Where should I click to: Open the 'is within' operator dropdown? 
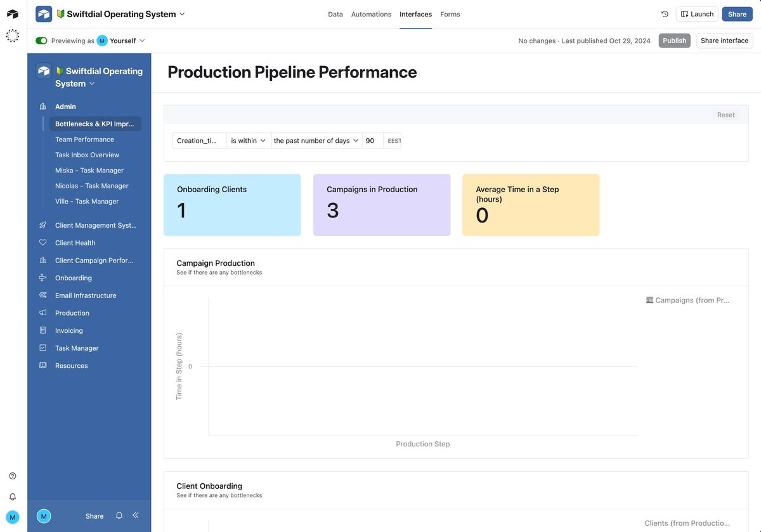point(248,141)
